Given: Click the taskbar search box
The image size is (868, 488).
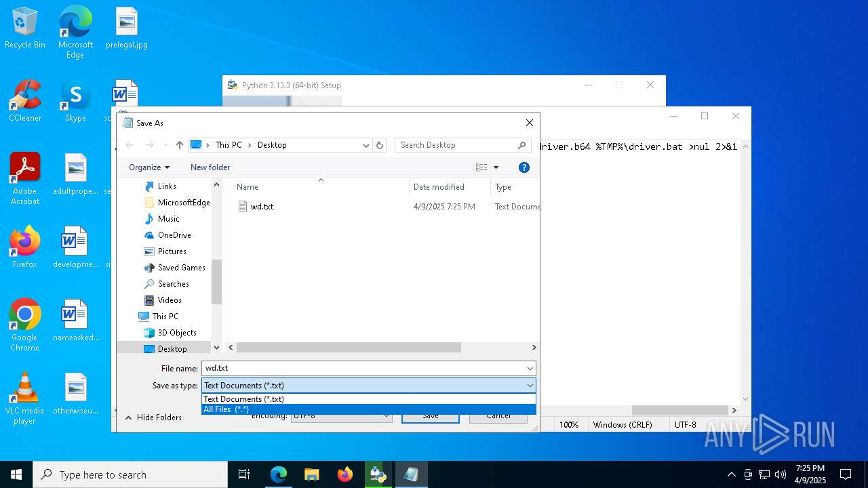Looking at the screenshot, I should 130,474.
